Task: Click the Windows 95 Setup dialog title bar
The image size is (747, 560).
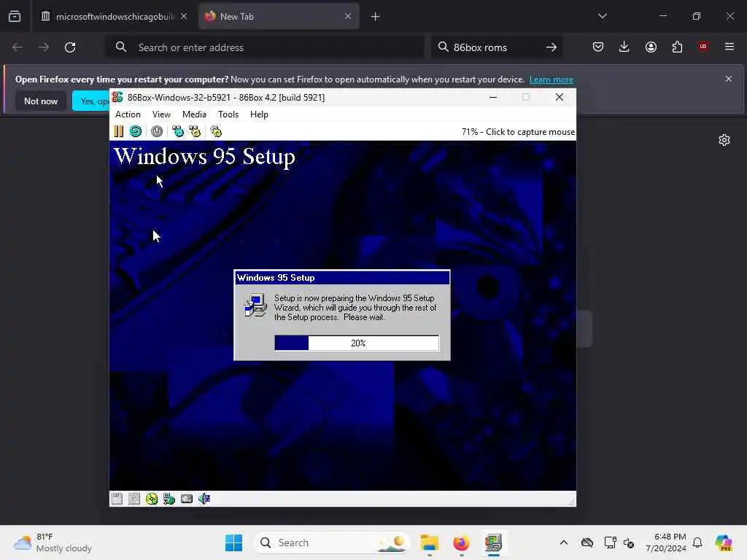Action: click(x=342, y=278)
